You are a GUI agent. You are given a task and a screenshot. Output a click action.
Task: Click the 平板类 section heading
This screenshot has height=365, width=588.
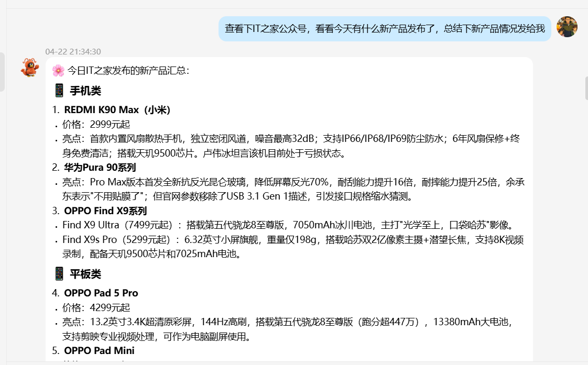click(x=85, y=274)
